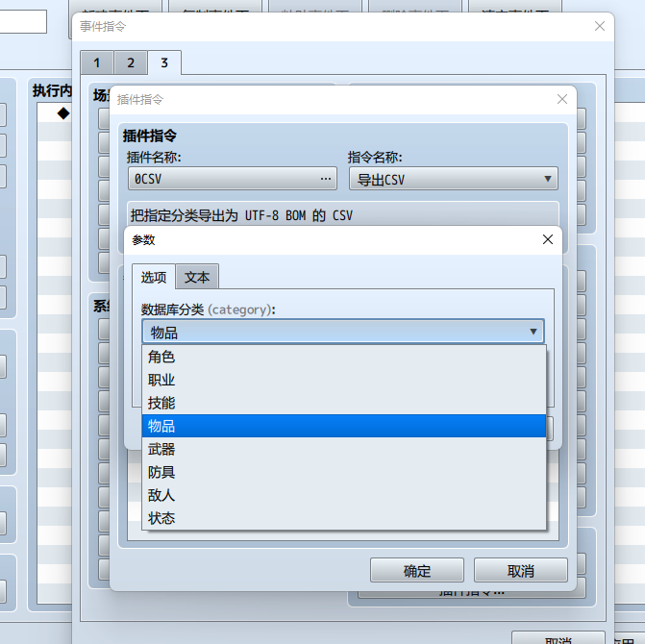This screenshot has width=645, height=644.
Task: Click the 数据库分类 (category) label
Action: point(209,310)
